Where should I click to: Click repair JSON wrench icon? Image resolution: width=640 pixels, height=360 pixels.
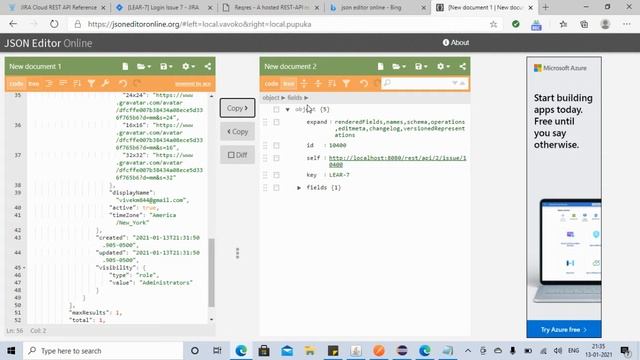click(x=105, y=84)
